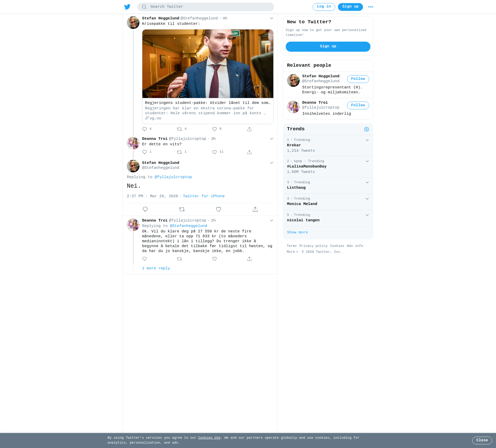
Task: Click Sign up in New to Twitter panel
Action: (328, 47)
